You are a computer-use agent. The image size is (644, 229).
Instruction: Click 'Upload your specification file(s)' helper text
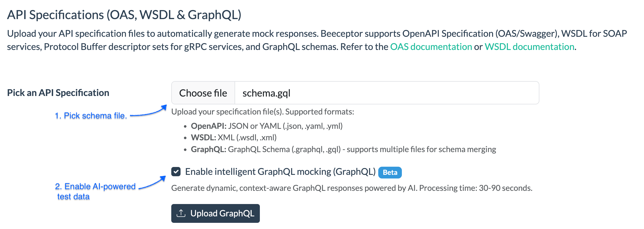(262, 112)
